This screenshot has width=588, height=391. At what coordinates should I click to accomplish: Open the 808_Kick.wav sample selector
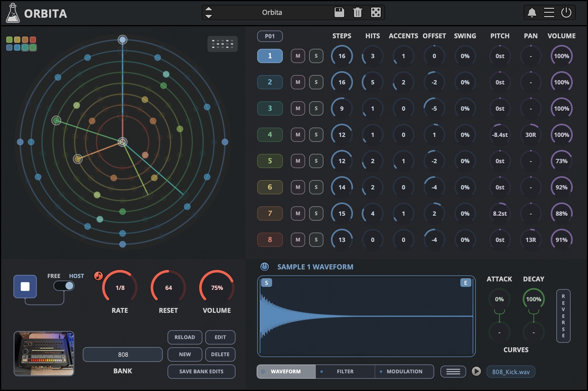(x=511, y=372)
